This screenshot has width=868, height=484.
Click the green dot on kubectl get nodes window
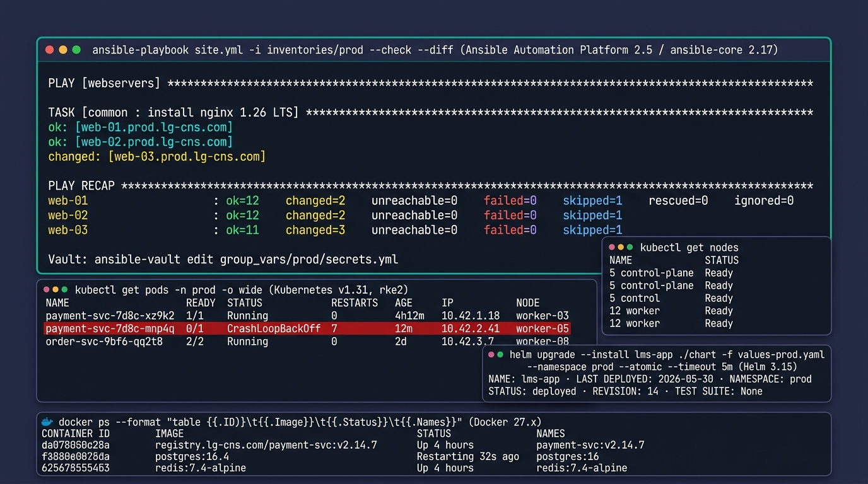click(x=630, y=248)
